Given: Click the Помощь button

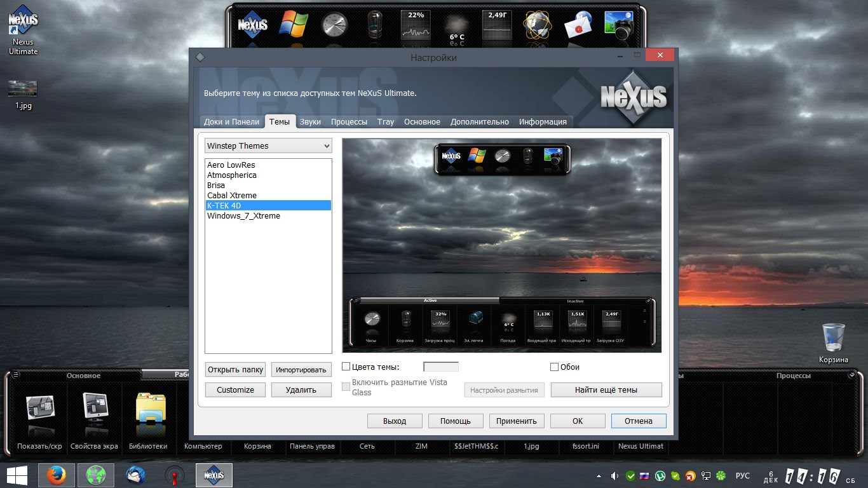Looking at the screenshot, I should [x=456, y=421].
